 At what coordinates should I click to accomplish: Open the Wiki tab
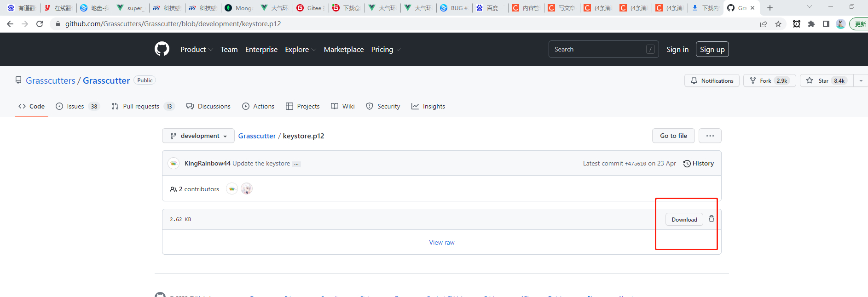click(x=343, y=106)
